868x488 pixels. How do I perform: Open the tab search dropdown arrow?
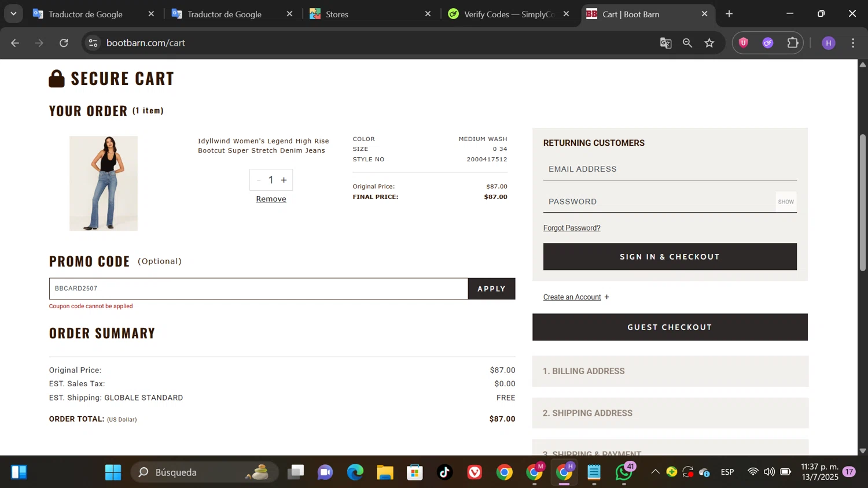click(13, 14)
